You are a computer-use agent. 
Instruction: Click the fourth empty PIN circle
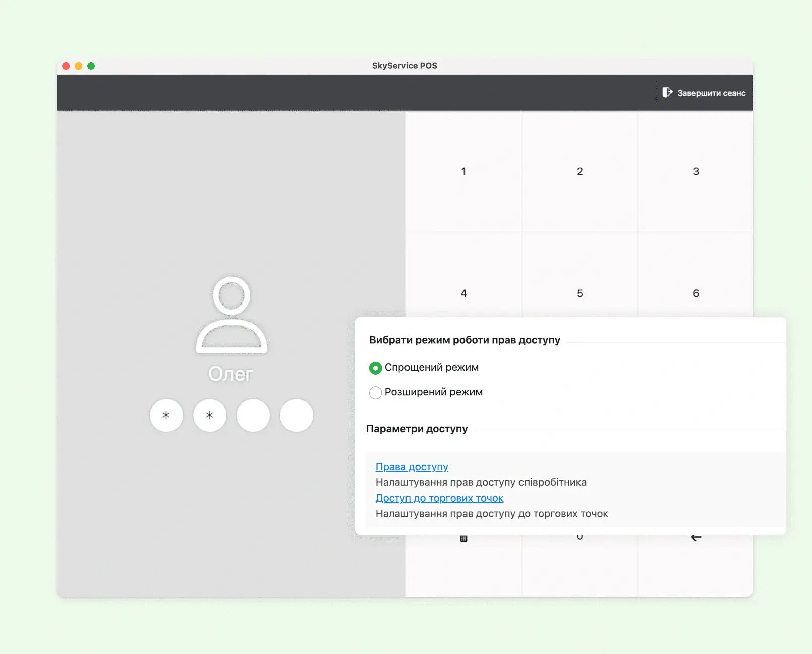coord(297,415)
